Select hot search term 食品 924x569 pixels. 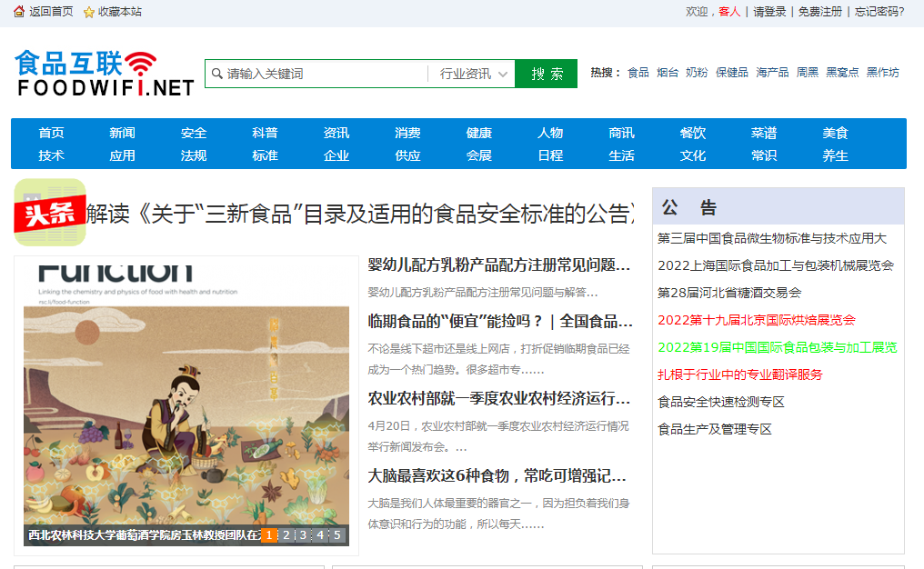click(638, 73)
